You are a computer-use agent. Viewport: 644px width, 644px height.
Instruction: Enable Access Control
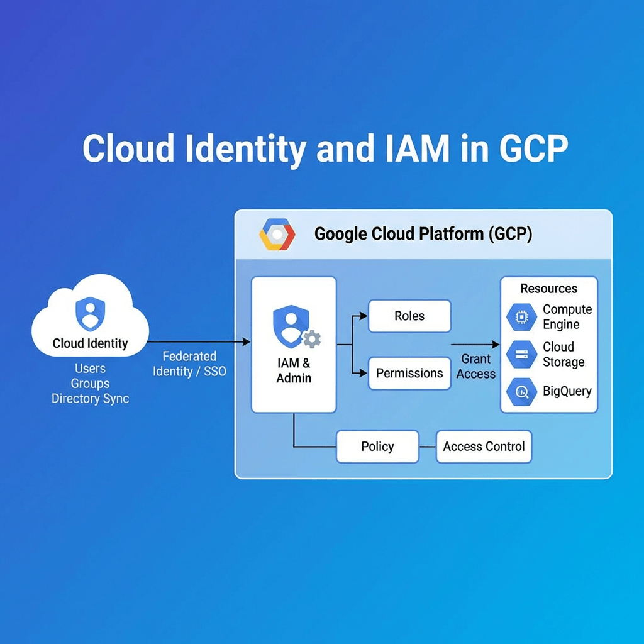tap(484, 447)
